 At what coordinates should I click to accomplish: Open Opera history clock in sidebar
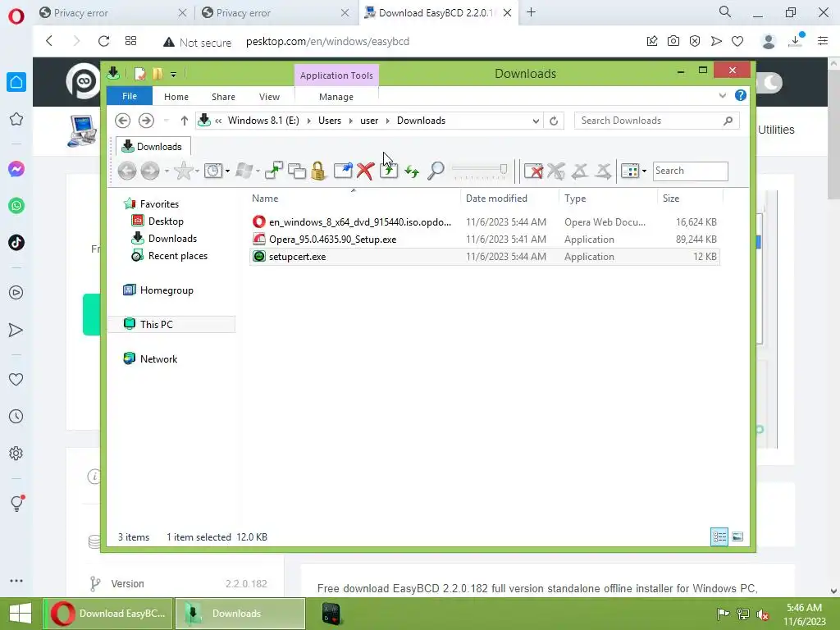click(x=16, y=416)
